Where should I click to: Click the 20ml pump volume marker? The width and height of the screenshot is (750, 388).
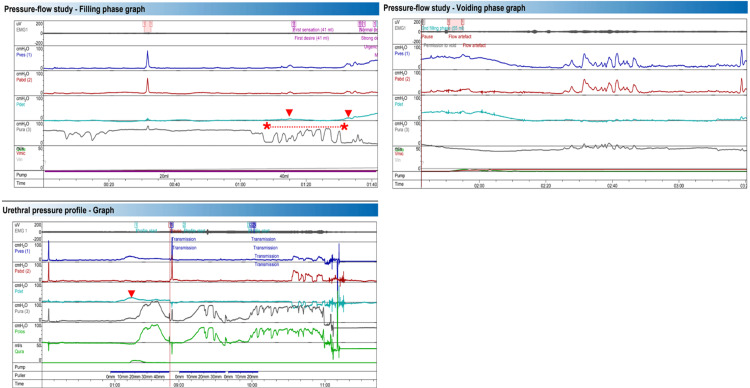[x=165, y=176]
